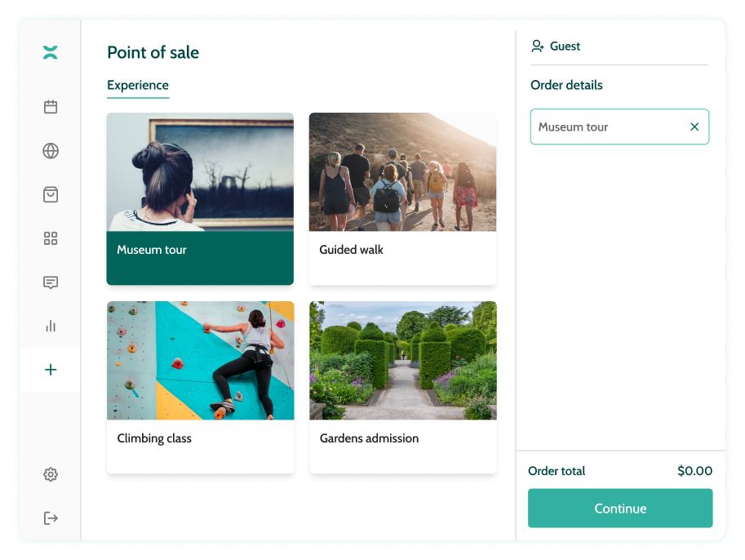The width and height of the screenshot is (745, 560).
Task: Remove Museum tour from order details
Action: (694, 127)
